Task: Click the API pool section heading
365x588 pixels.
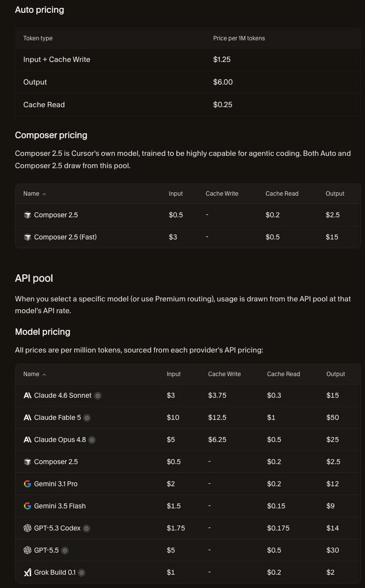Action: click(x=34, y=278)
